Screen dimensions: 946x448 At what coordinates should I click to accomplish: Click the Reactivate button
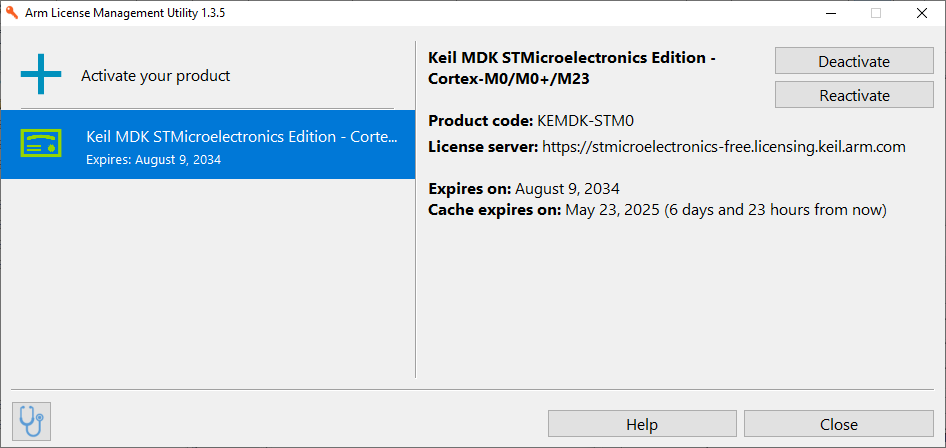[x=854, y=95]
